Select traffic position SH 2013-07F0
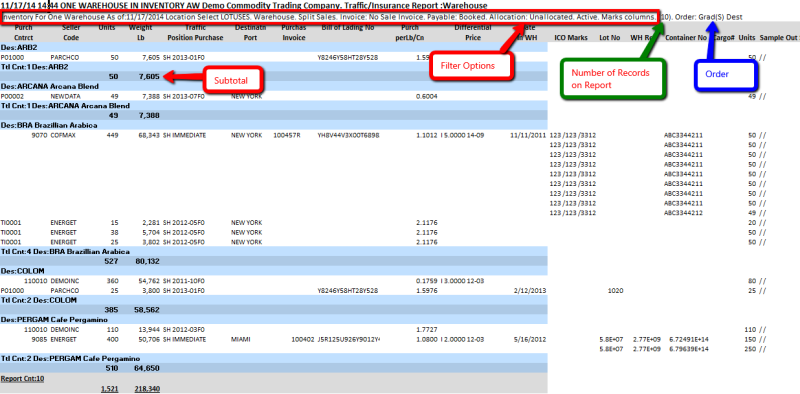Image resolution: width=800 pixels, height=394 pixels. (184, 96)
